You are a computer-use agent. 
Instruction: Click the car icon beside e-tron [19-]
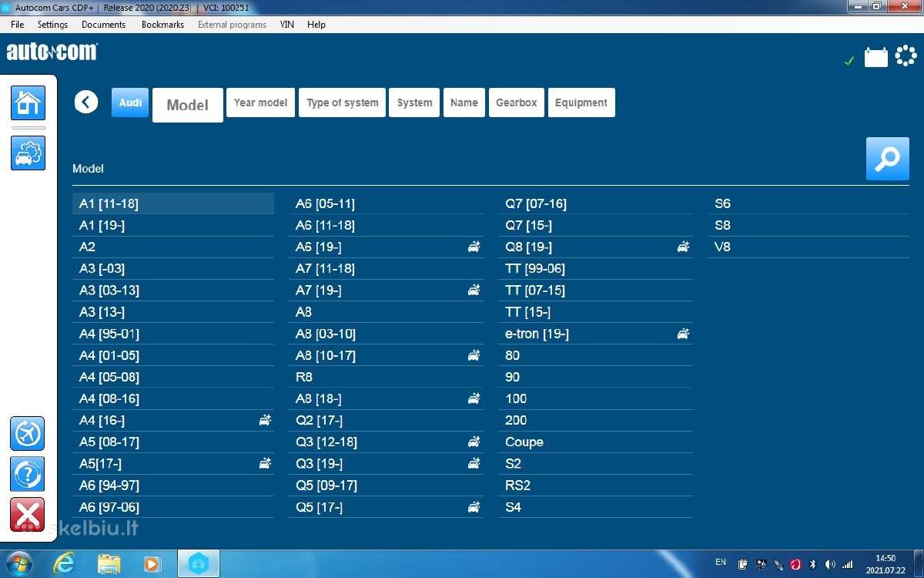(x=683, y=334)
